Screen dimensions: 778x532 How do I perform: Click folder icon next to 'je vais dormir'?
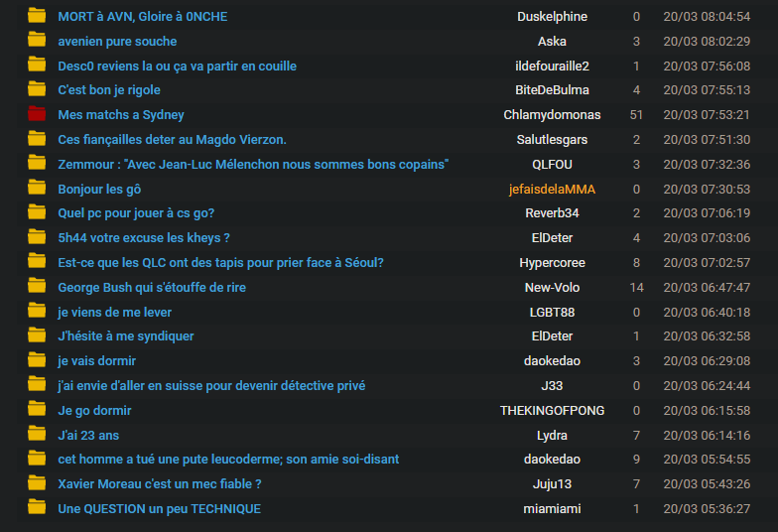point(38,360)
